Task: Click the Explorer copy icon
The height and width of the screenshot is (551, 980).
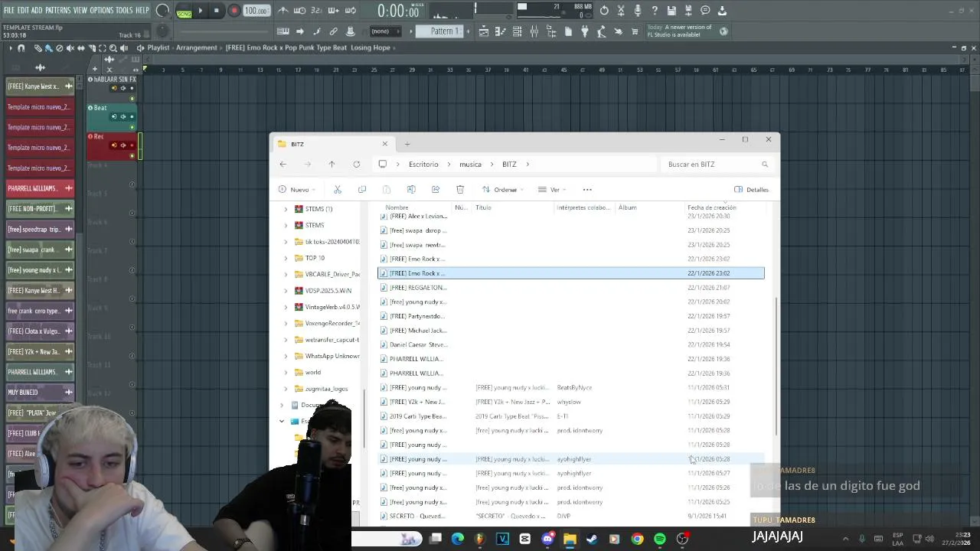Action: (x=362, y=189)
